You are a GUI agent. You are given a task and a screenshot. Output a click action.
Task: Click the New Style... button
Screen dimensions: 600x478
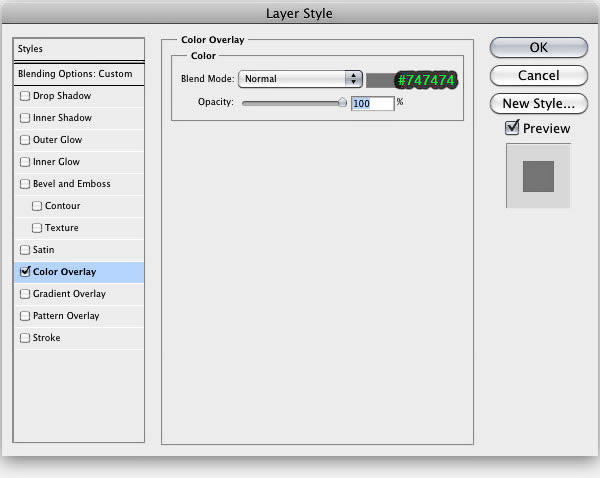(x=538, y=103)
